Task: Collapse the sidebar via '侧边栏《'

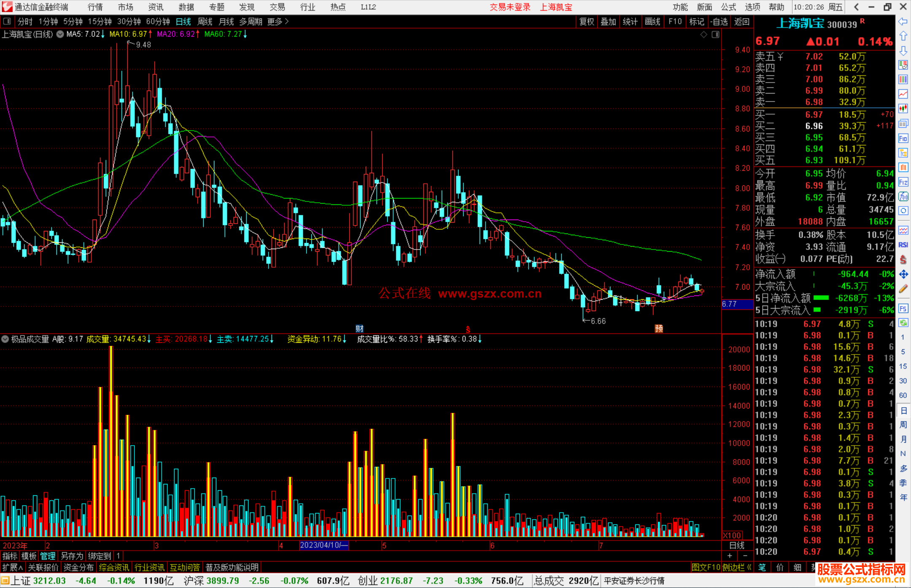Action: pos(737,567)
